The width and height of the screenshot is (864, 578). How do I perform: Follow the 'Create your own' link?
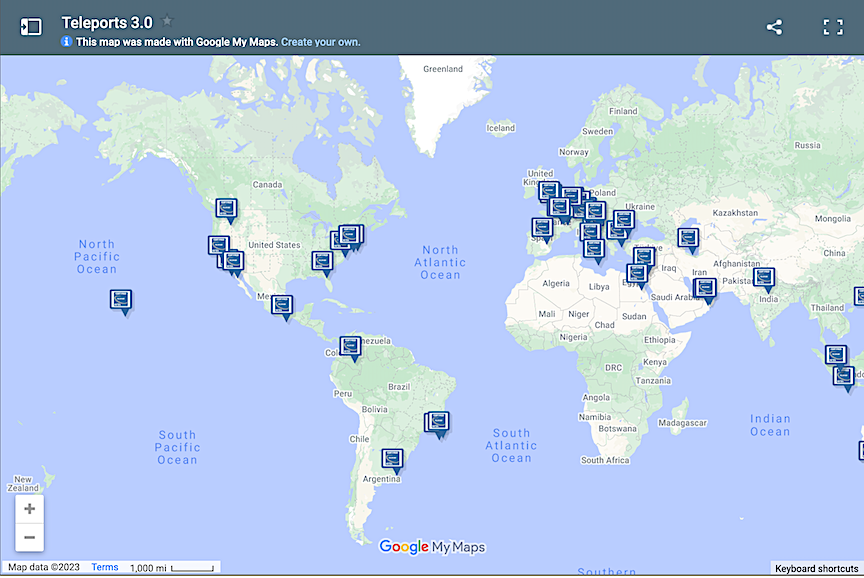click(x=320, y=42)
